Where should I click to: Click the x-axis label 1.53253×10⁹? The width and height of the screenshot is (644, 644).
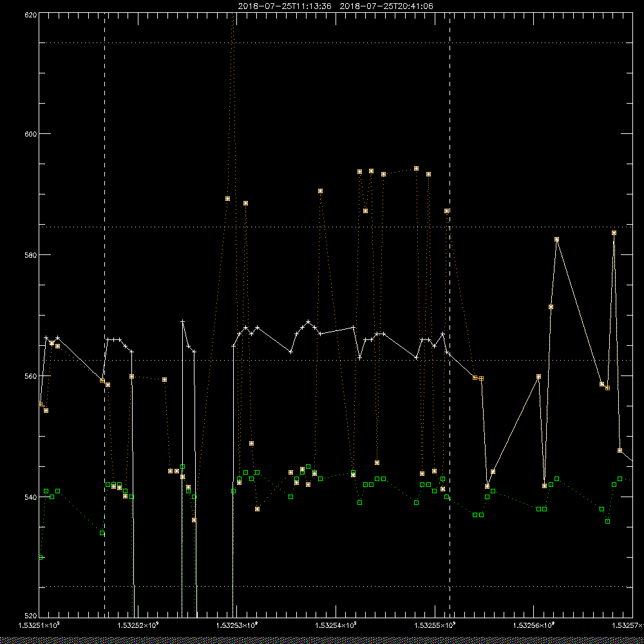pos(237,625)
